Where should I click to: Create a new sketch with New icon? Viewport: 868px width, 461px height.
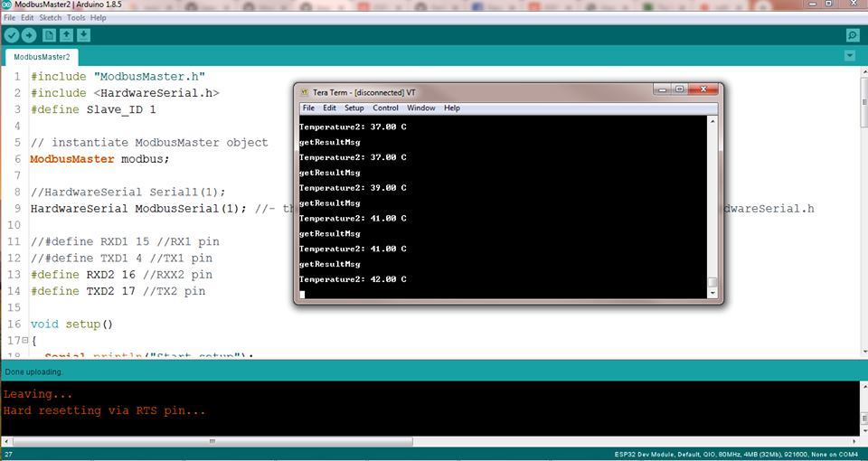click(49, 35)
